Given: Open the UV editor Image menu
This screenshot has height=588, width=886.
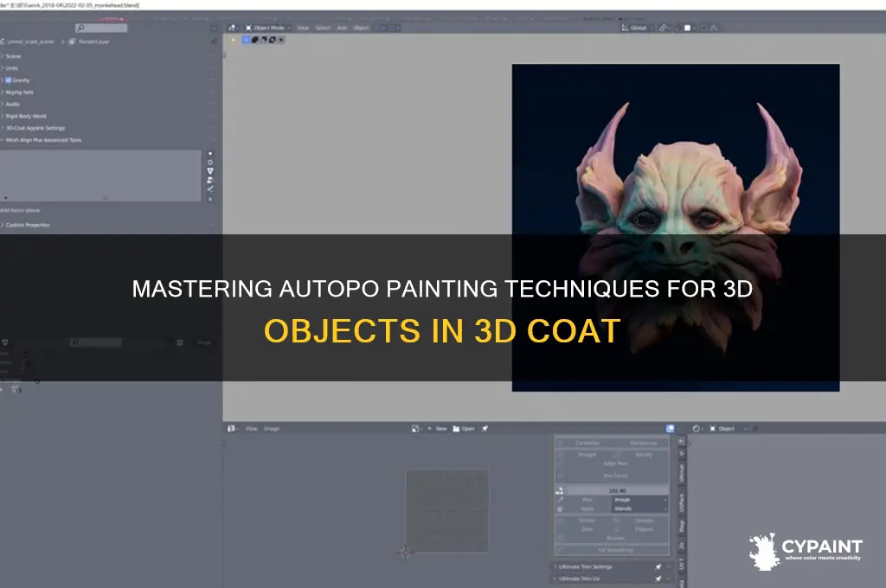Looking at the screenshot, I should coord(272,429).
